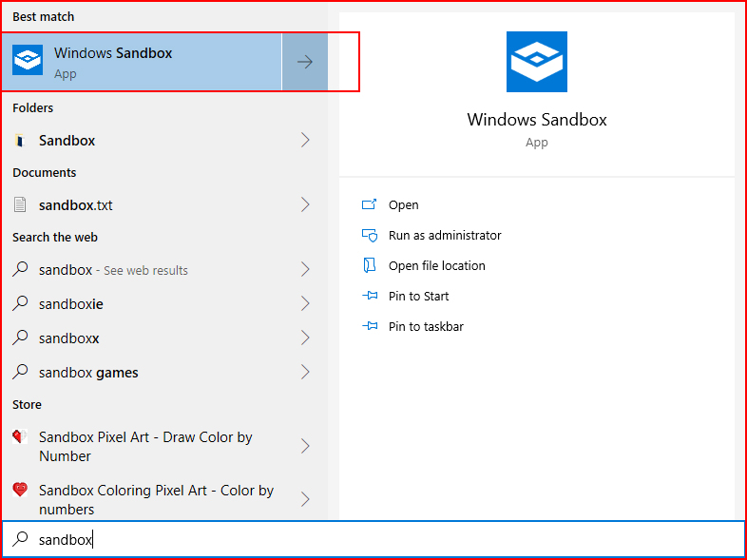Click the Store section heading
This screenshot has height=560, width=747.
tap(27, 405)
